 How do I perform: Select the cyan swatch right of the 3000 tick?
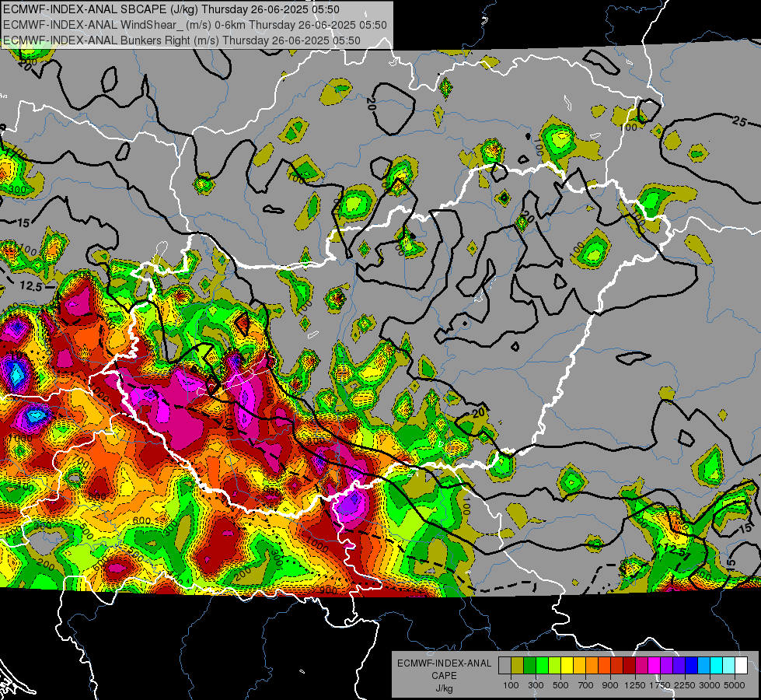point(717,666)
